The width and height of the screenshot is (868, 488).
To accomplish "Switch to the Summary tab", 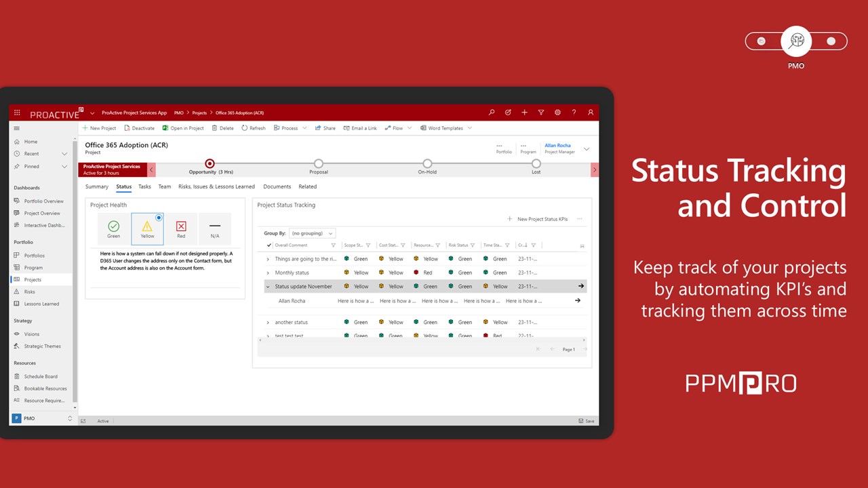I will coord(97,186).
